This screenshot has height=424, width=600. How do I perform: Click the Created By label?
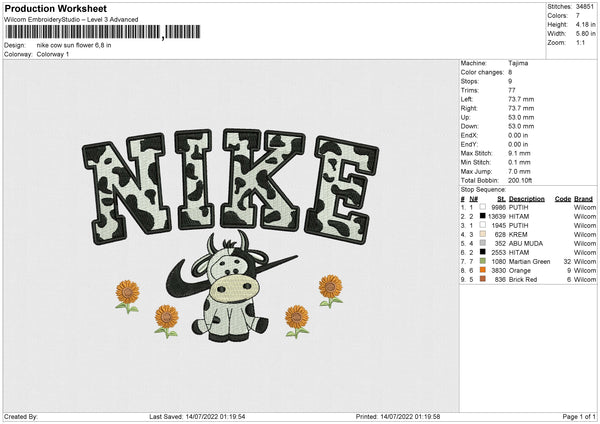[x=21, y=417]
